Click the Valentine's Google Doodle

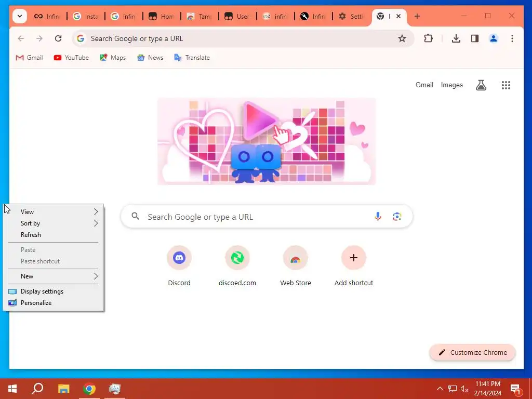click(x=267, y=141)
